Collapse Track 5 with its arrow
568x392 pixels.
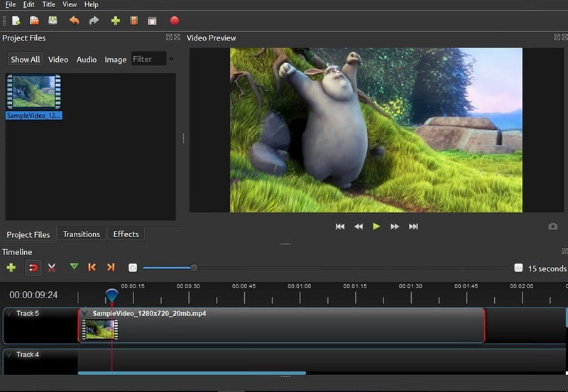coord(9,313)
